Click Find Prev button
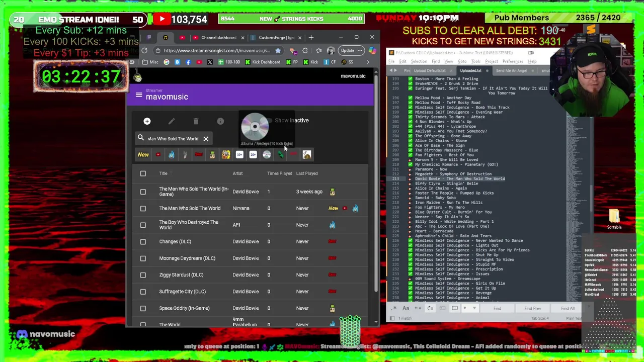The width and height of the screenshot is (644, 362). click(532, 309)
